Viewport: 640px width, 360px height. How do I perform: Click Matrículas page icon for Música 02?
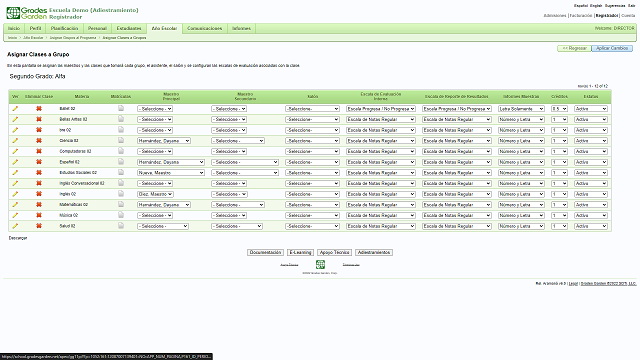pos(121,215)
